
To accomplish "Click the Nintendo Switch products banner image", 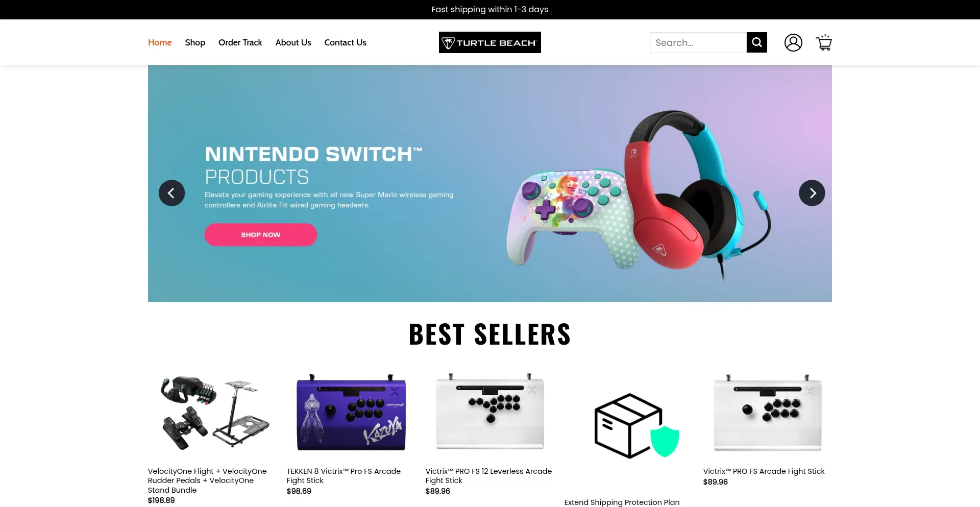I will (x=490, y=184).
